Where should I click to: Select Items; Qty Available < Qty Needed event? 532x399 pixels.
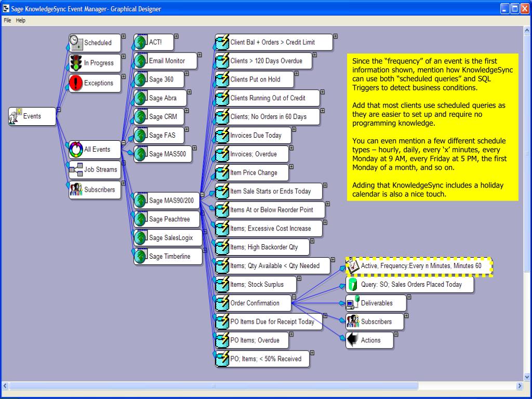coord(273,265)
